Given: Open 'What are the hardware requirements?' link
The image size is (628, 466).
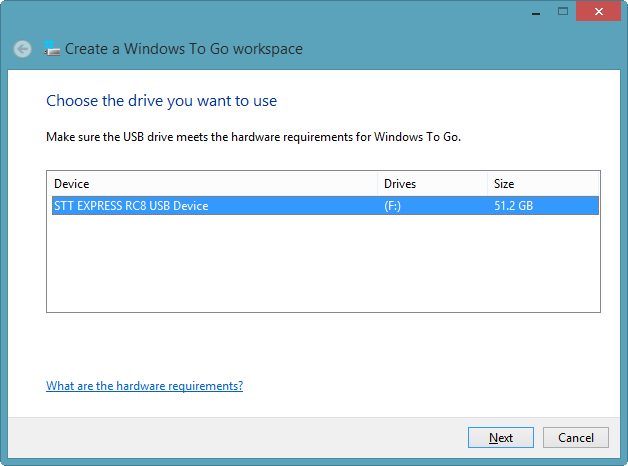Looking at the screenshot, I should coord(144,386).
